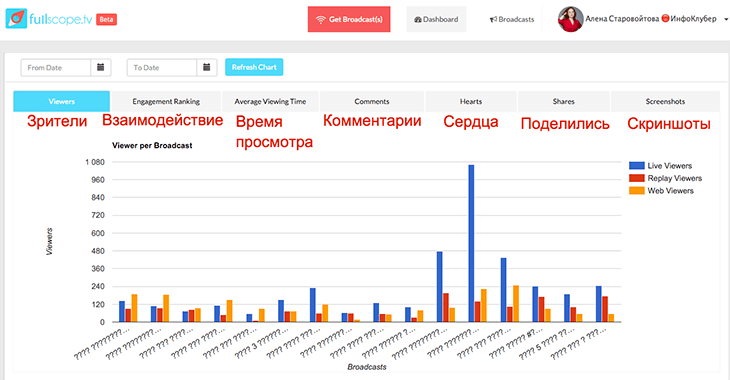Image resolution: width=730 pixels, height=380 pixels.
Task: Toggle the Live Viewers blue legend swatch
Action: (x=636, y=165)
